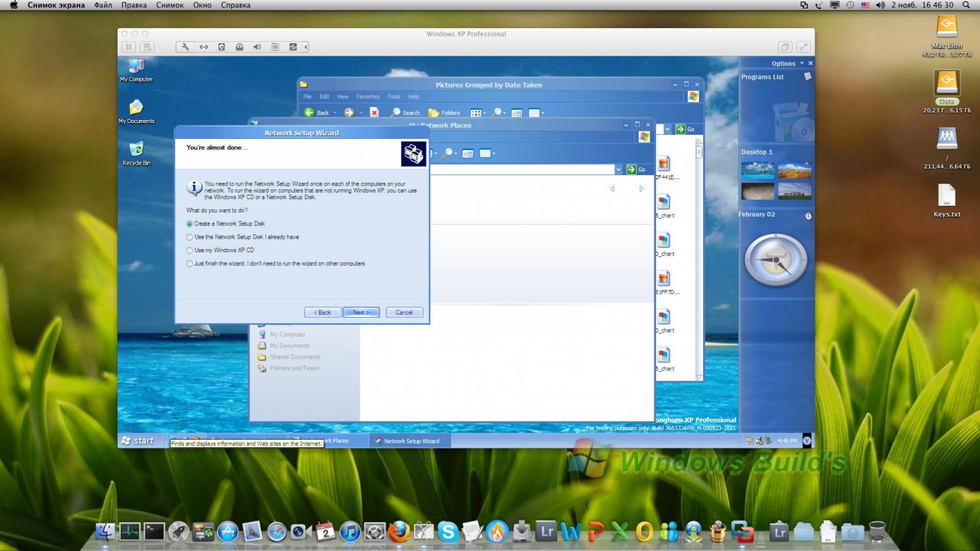Open Edit menu in Pictures window
980x551 pixels.
(x=325, y=97)
